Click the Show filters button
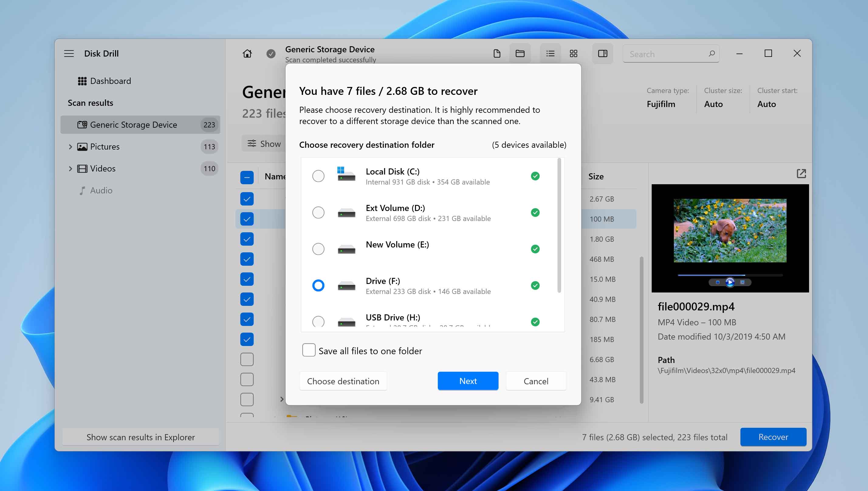 pos(264,144)
